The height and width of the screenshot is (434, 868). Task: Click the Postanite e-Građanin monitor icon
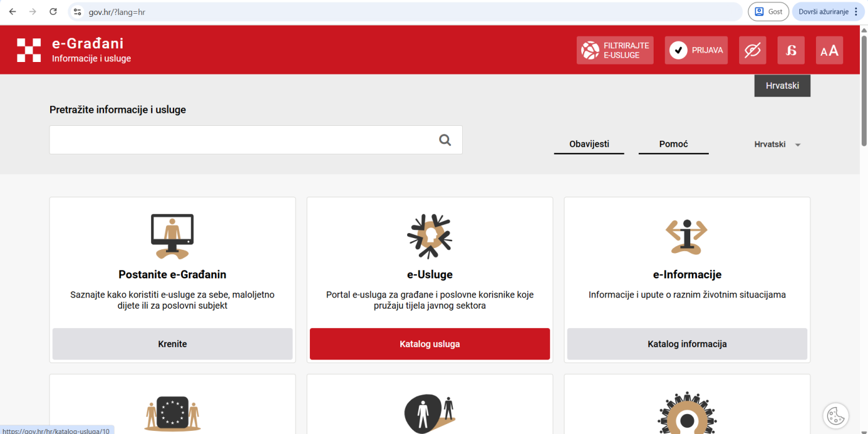(x=172, y=236)
